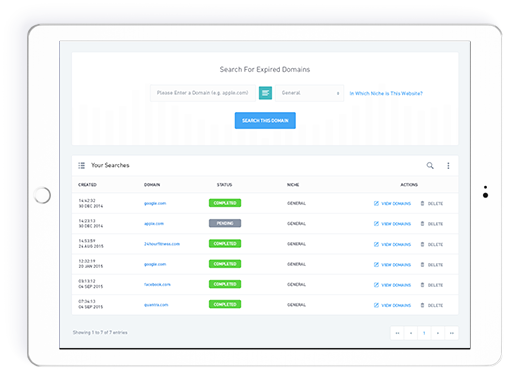Open the apple.com domain link
The height and width of the screenshot is (370, 505).
pyautogui.click(x=154, y=224)
